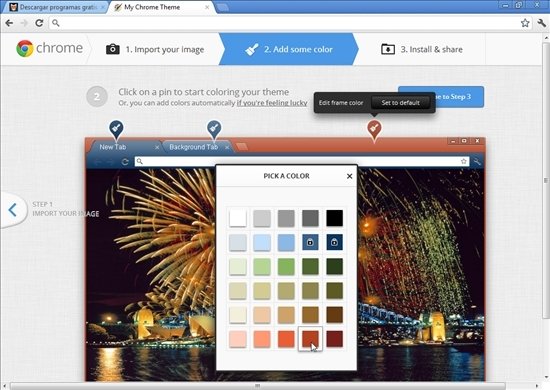Bookmark page with the star icon
Screen dimensions: 550x390
pyautogui.click(x=525, y=23)
